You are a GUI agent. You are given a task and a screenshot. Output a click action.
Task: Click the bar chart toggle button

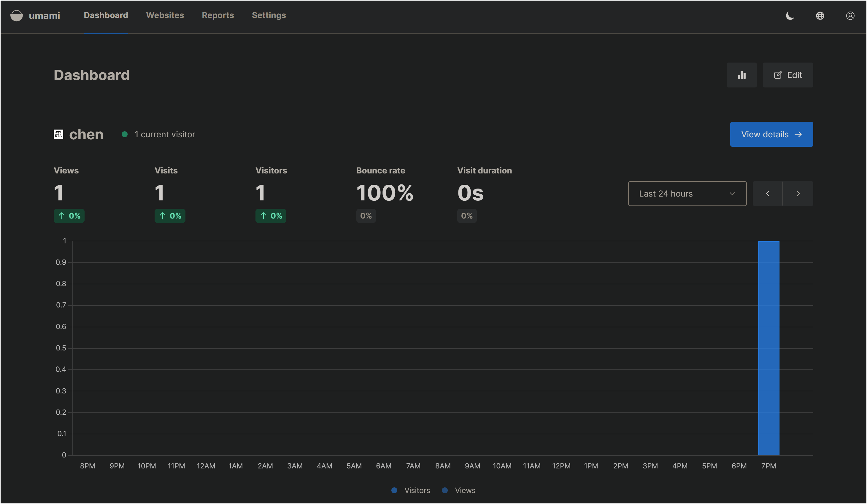pyautogui.click(x=741, y=75)
